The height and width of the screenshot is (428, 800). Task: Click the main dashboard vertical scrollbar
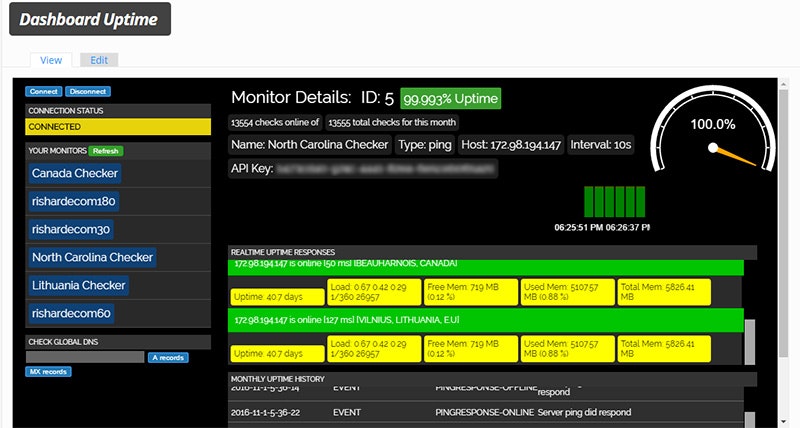(x=784, y=222)
